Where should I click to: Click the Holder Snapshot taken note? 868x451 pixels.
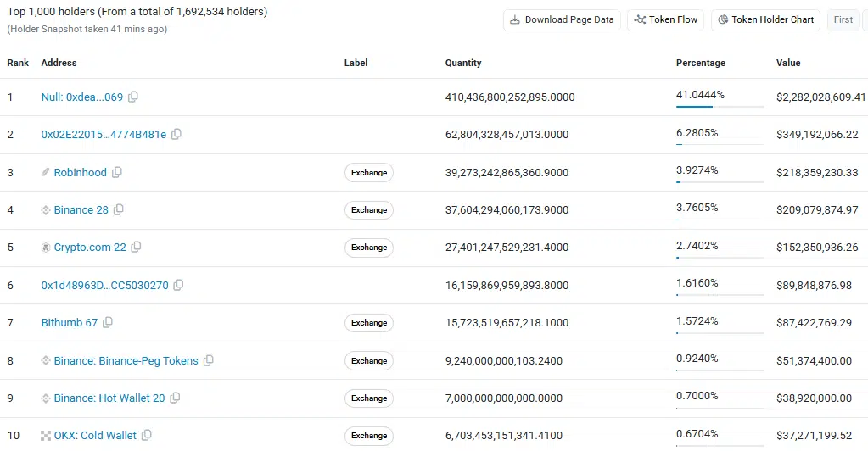coord(87,30)
